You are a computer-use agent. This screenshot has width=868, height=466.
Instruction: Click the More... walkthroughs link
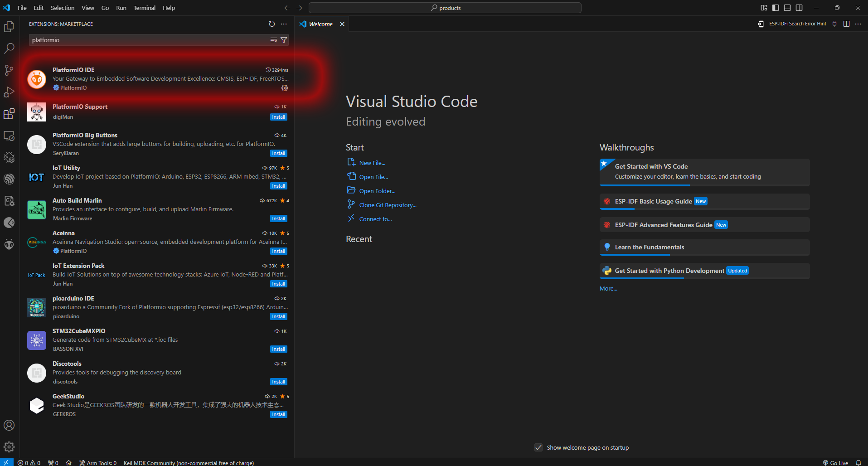coord(608,288)
